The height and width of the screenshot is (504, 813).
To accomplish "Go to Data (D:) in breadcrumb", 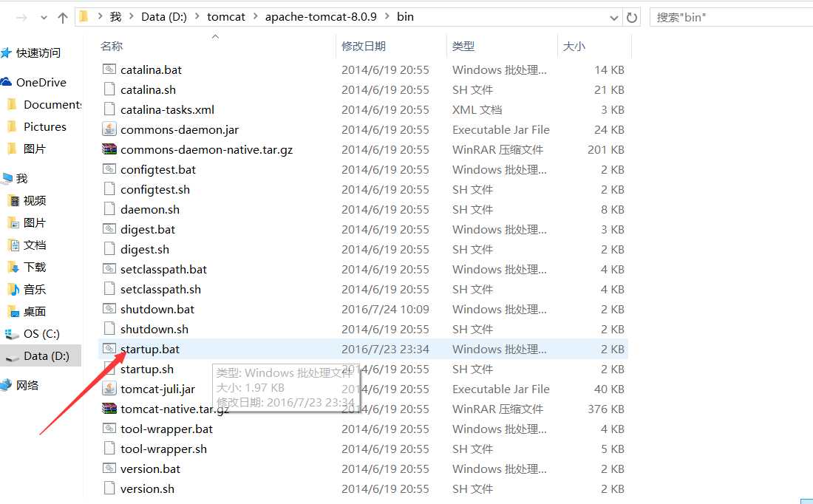I will point(164,16).
